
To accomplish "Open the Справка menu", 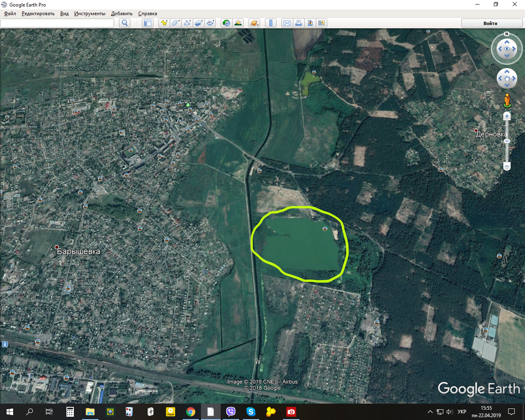I will pos(148,14).
